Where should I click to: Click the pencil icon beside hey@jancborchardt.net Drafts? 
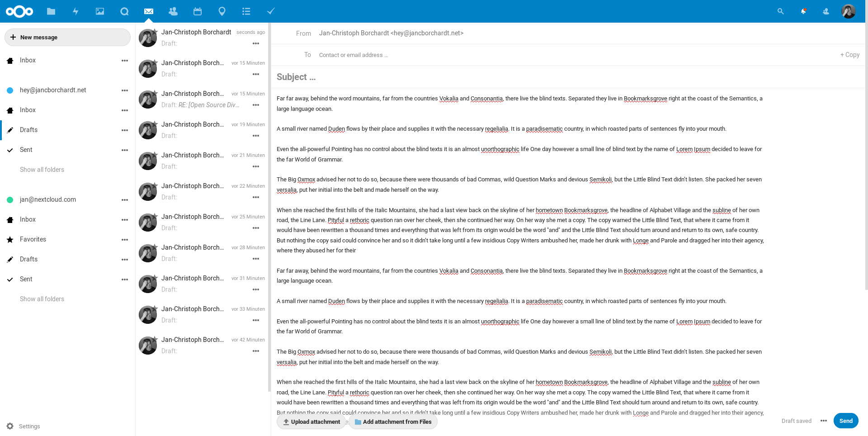click(x=10, y=130)
